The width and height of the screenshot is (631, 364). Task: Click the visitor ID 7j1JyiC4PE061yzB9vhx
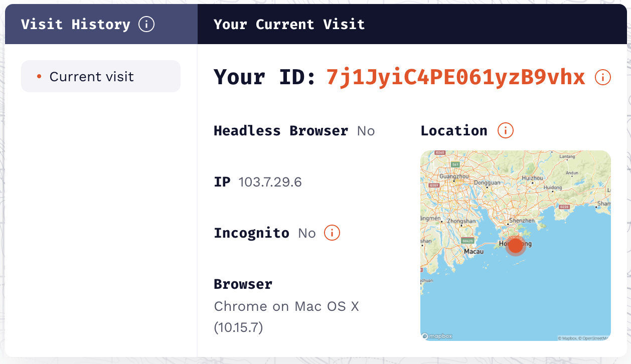[x=455, y=77]
